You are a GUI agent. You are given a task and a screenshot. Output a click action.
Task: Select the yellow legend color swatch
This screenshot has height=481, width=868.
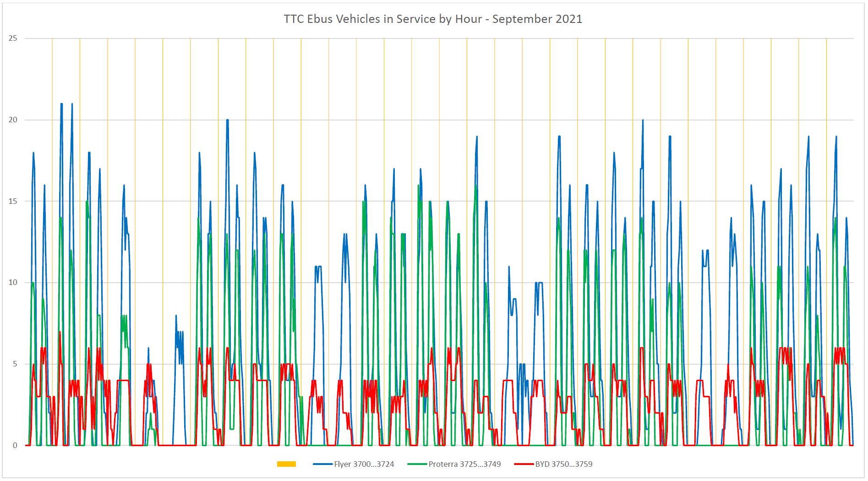(x=286, y=464)
